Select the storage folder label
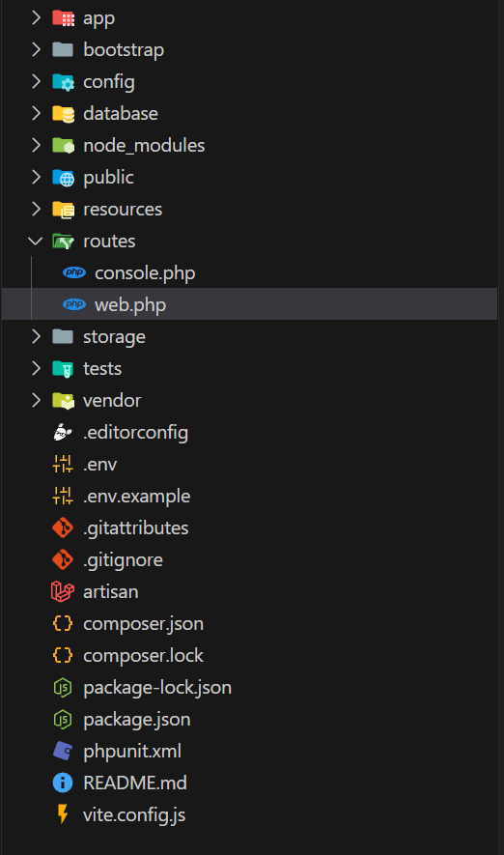Image resolution: width=504 pixels, height=855 pixels. tap(114, 337)
